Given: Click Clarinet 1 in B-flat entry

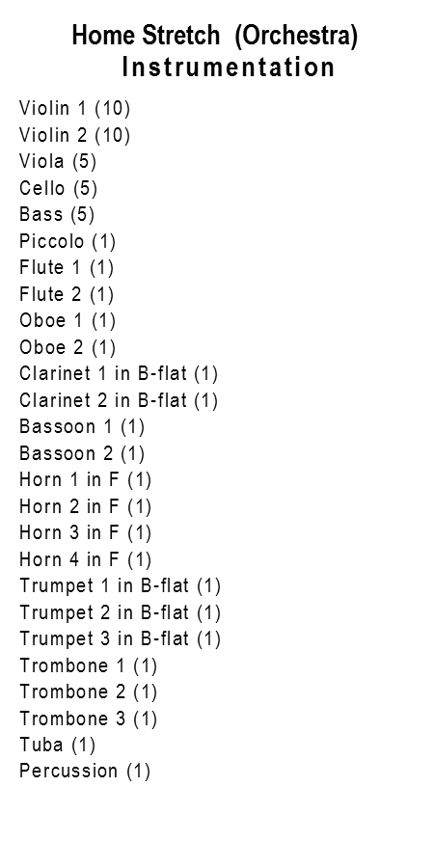Looking at the screenshot, I should pos(119,373).
